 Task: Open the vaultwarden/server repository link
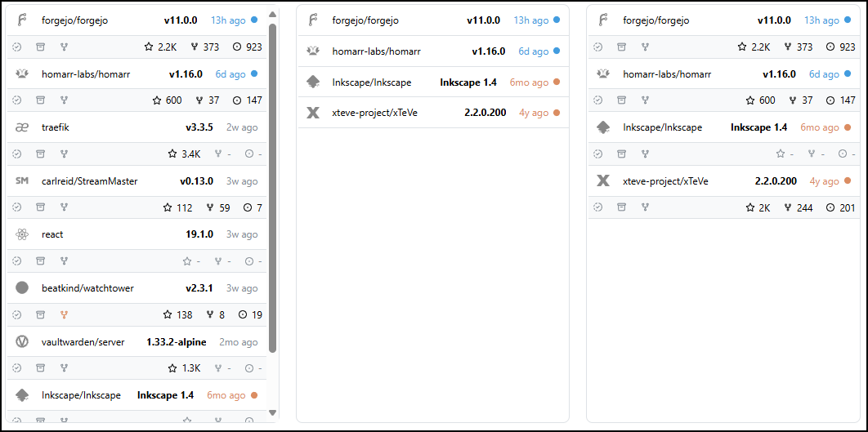click(83, 342)
